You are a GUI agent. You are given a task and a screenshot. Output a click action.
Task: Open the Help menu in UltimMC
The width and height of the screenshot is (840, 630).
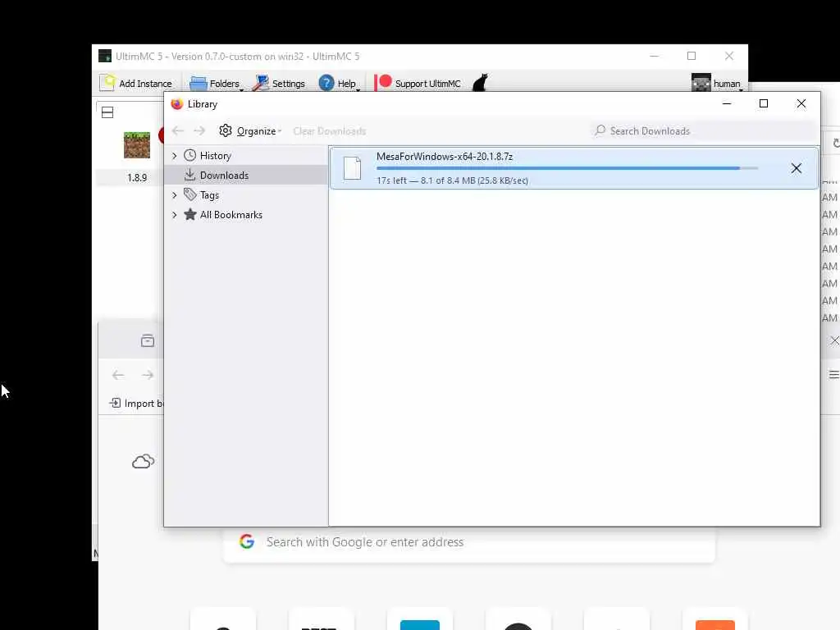(339, 83)
